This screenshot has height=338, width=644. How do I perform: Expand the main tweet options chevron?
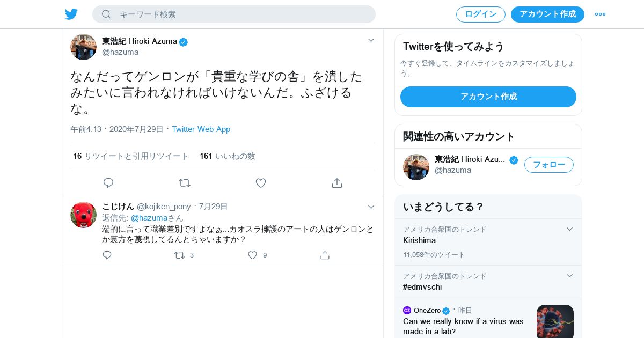click(371, 40)
